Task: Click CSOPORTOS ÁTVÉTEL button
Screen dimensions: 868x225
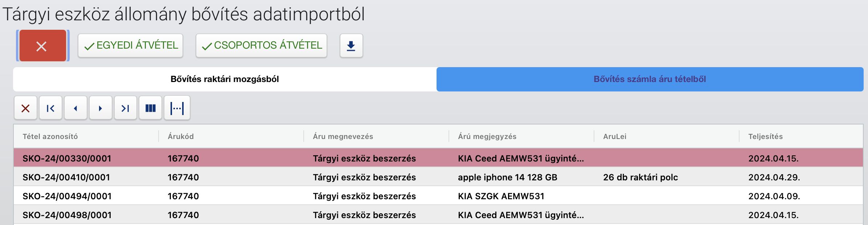Action: click(261, 46)
